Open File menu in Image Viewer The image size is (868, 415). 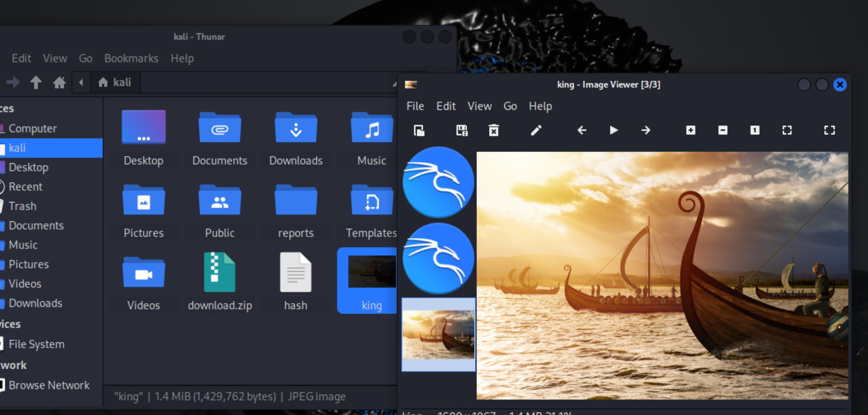415,106
